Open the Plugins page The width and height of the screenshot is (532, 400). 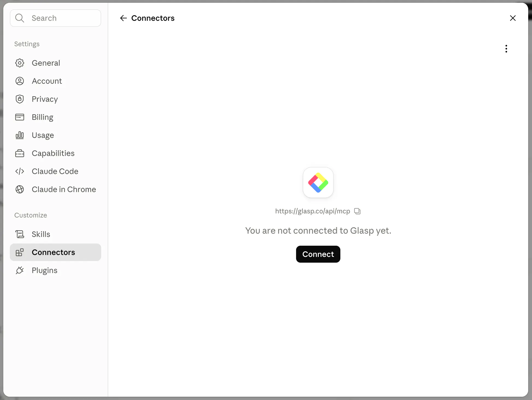[x=55, y=270]
